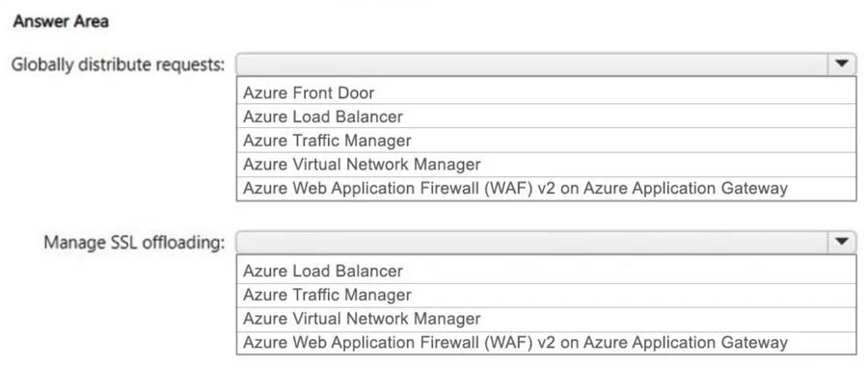Image resolution: width=868 pixels, height=366 pixels.
Task: Select the topmost option in Globally distribute list
Action: [x=546, y=91]
